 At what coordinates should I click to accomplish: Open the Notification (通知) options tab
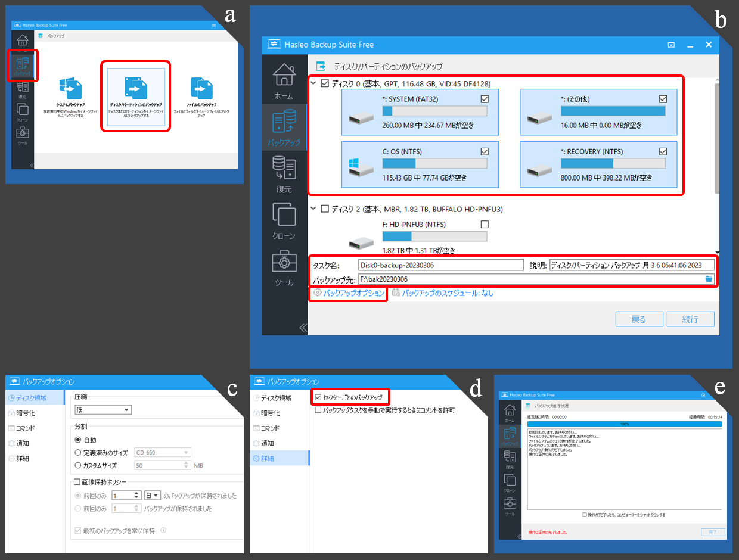click(23, 443)
